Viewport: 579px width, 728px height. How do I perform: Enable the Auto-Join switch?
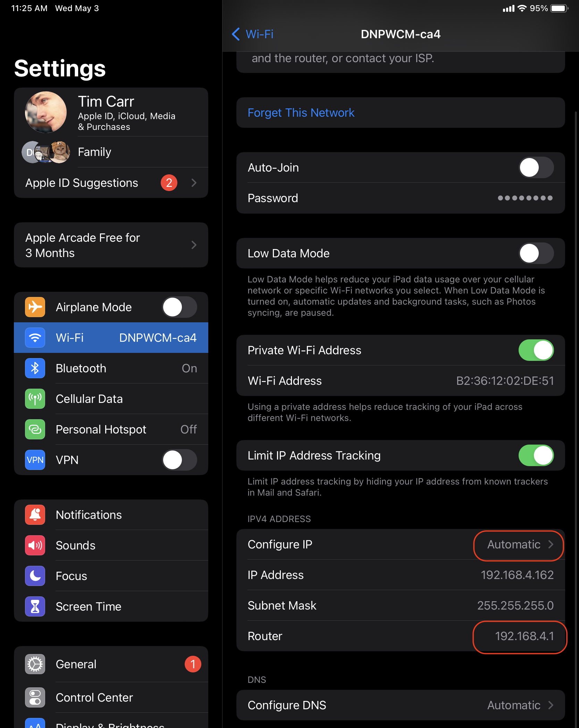[536, 167]
